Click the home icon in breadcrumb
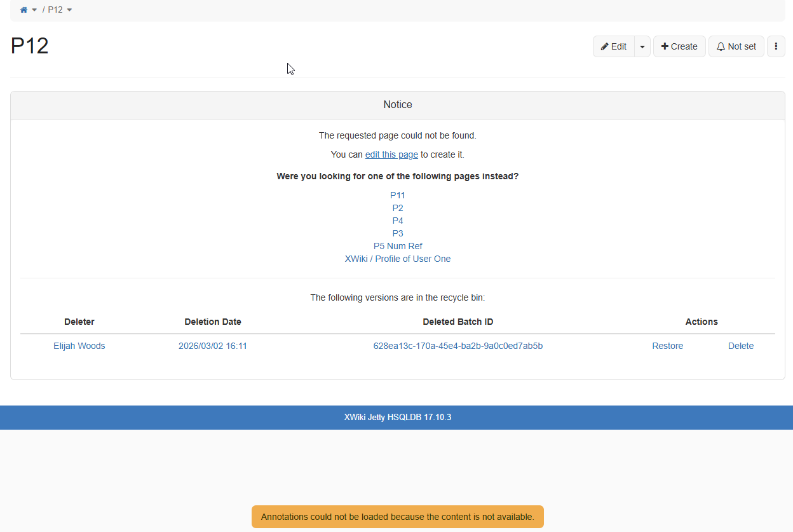The width and height of the screenshot is (793, 532). [x=24, y=10]
